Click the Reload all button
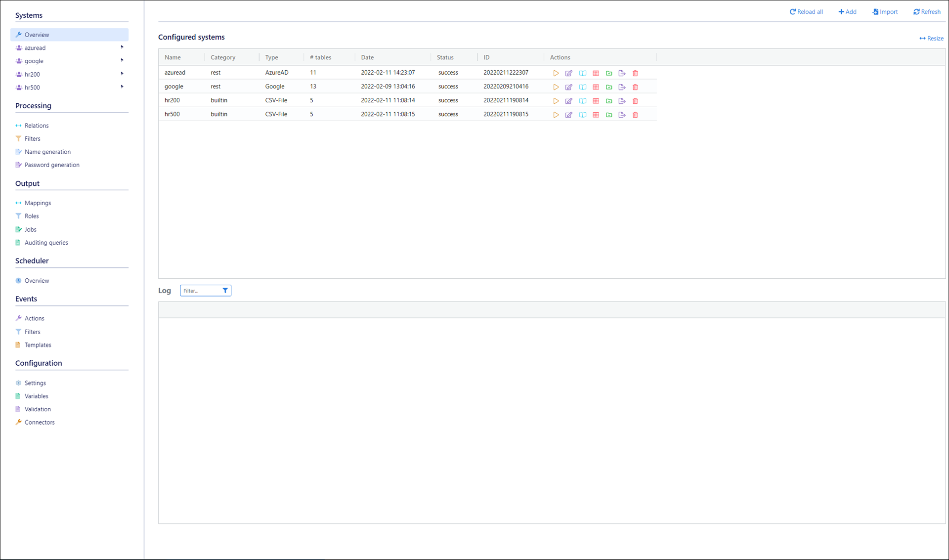 806,12
